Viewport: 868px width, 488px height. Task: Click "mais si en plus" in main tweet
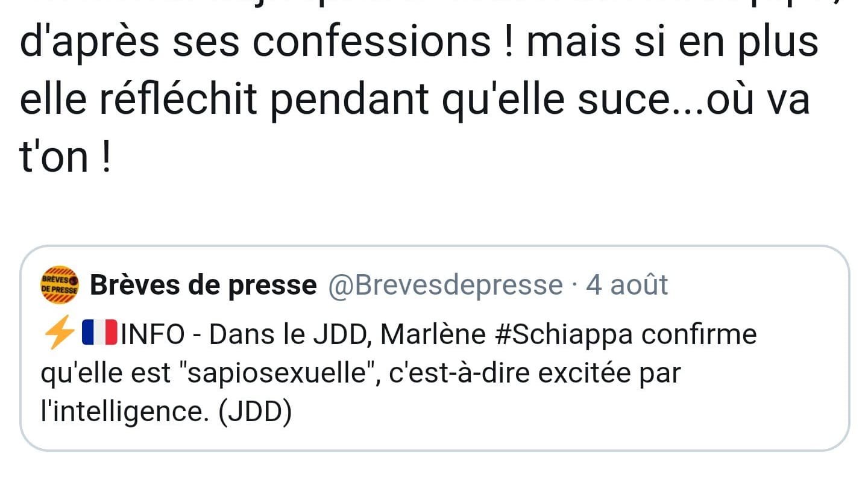click(x=668, y=42)
